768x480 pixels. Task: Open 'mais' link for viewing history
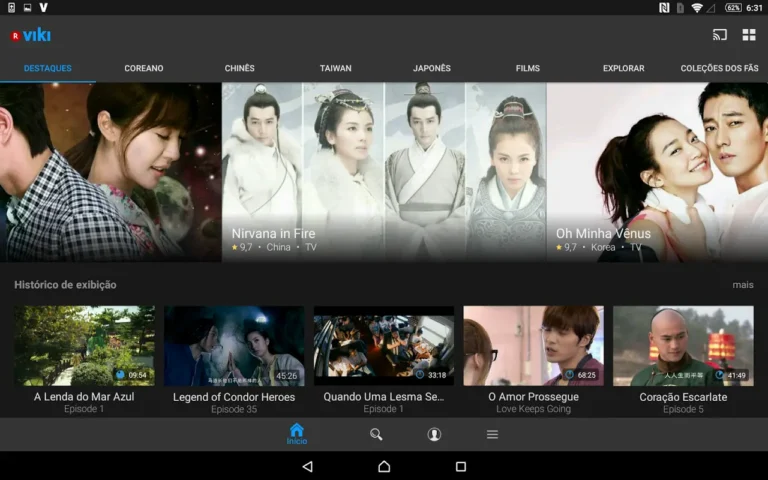743,285
